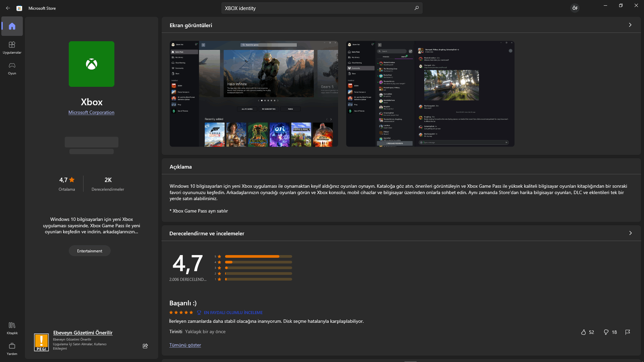Viewport: 644px width, 362px height.
Task: Expand Derecelendirme ve incelemeler section
Action: point(630,233)
